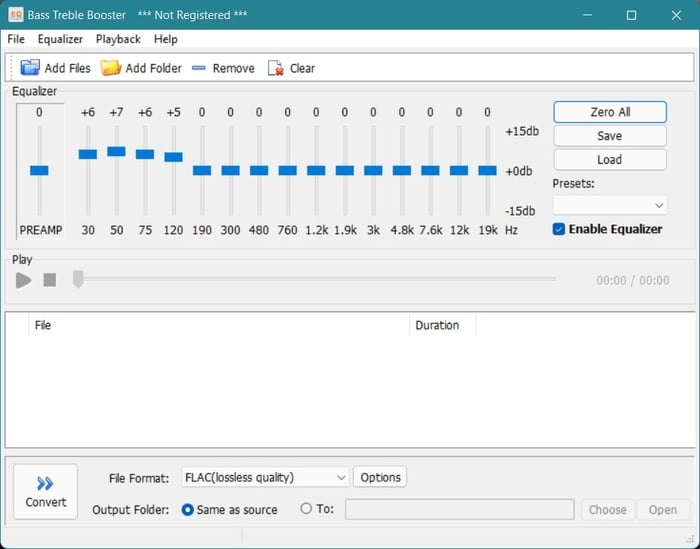The height and width of the screenshot is (549, 700).
Task: Click the Duration column header
Action: pyautogui.click(x=442, y=325)
